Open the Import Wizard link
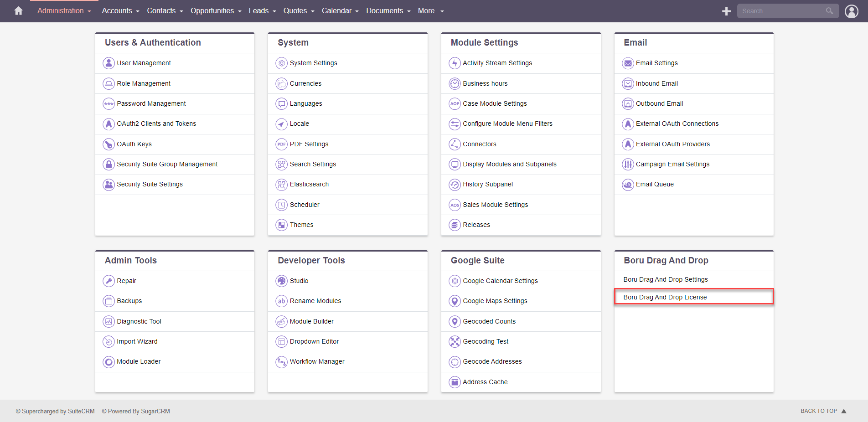This screenshot has width=868, height=422. (137, 341)
